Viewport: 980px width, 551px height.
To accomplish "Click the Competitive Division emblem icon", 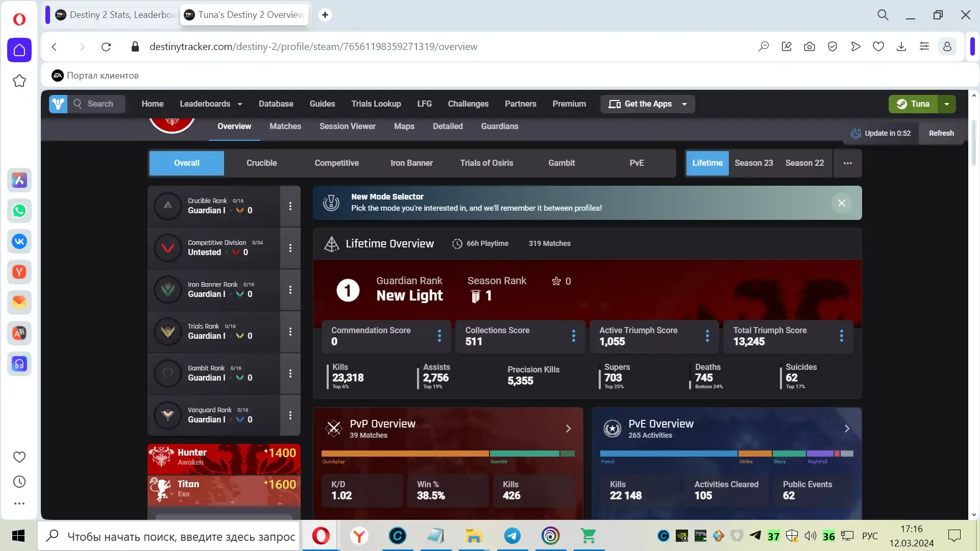I will pyautogui.click(x=168, y=248).
